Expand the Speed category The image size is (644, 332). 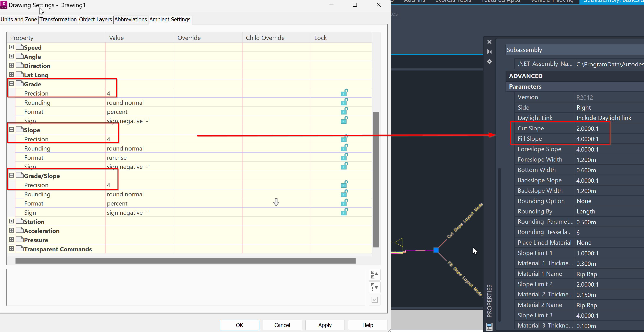tap(11, 47)
